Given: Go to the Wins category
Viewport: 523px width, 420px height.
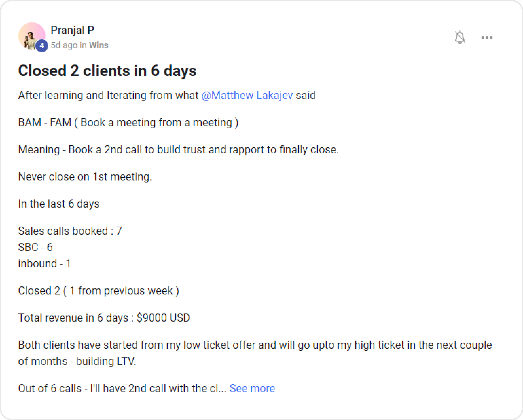Looking at the screenshot, I should tap(98, 45).
